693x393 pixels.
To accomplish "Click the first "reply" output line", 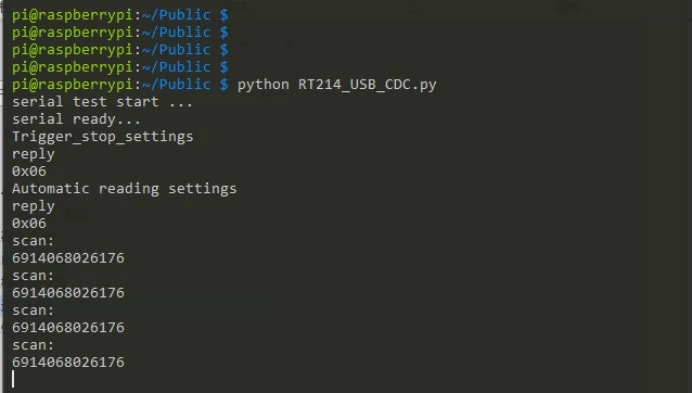I will [33, 154].
